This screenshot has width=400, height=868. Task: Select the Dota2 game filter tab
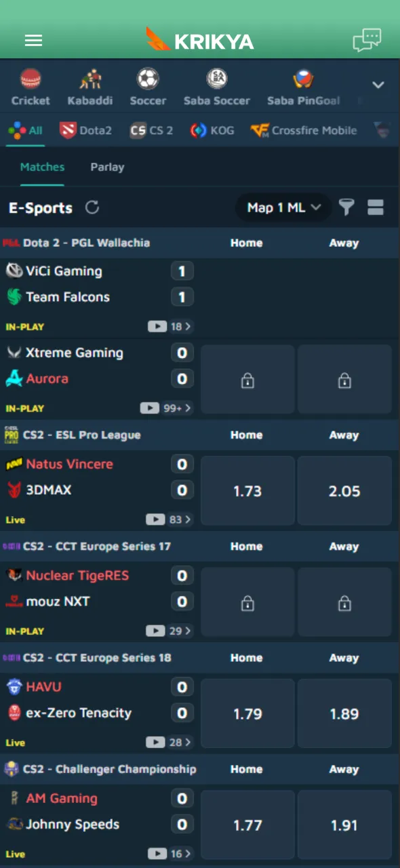[x=85, y=130]
